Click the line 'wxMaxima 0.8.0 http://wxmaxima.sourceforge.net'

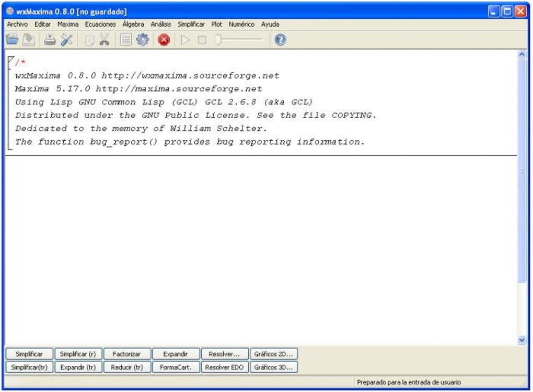click(x=147, y=76)
